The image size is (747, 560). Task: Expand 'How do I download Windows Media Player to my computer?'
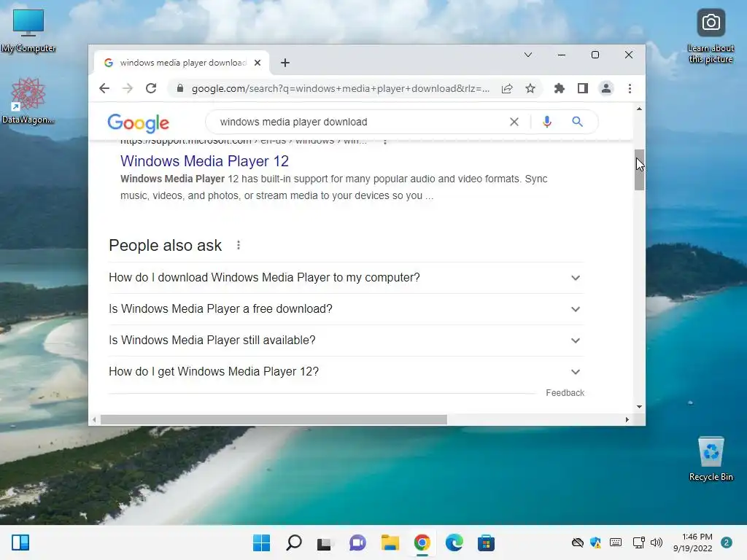point(346,278)
